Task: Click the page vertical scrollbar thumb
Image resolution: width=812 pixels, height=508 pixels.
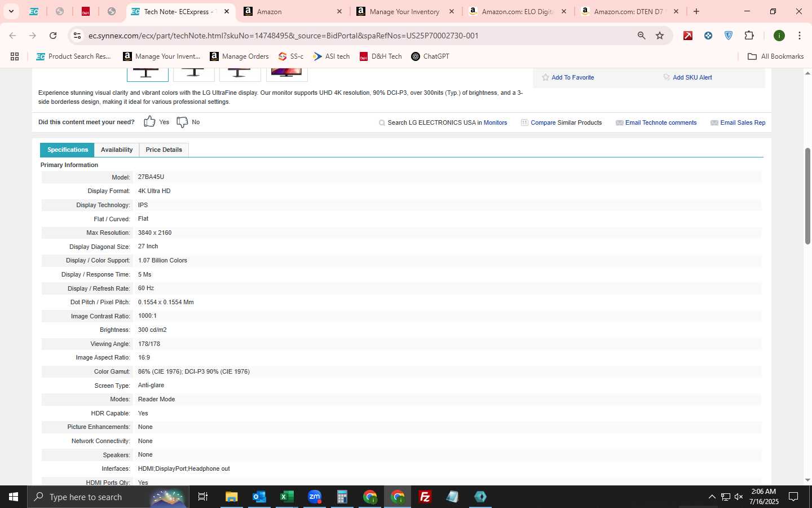Action: [807, 196]
